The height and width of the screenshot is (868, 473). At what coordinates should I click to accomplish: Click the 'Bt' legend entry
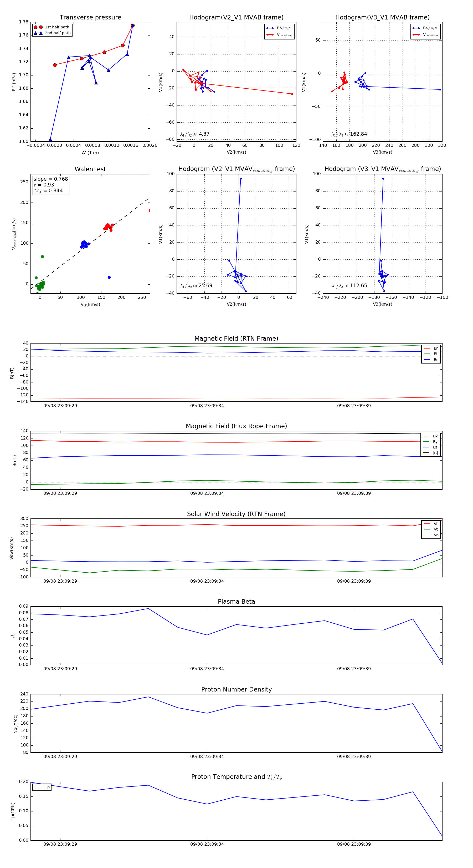[x=431, y=354]
